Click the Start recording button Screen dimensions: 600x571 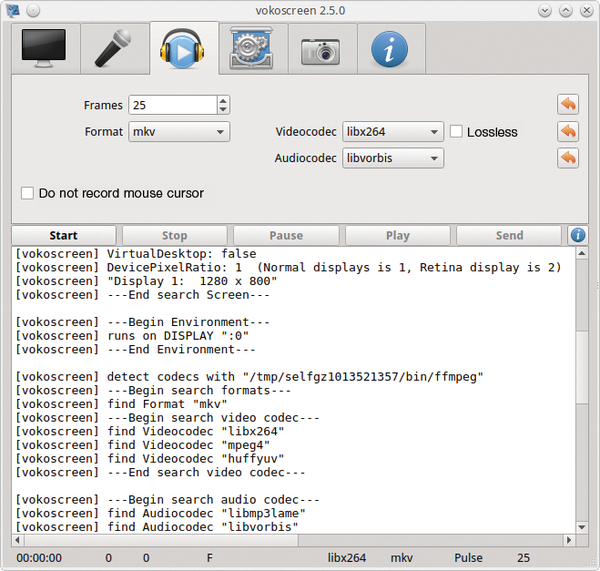coord(64,235)
